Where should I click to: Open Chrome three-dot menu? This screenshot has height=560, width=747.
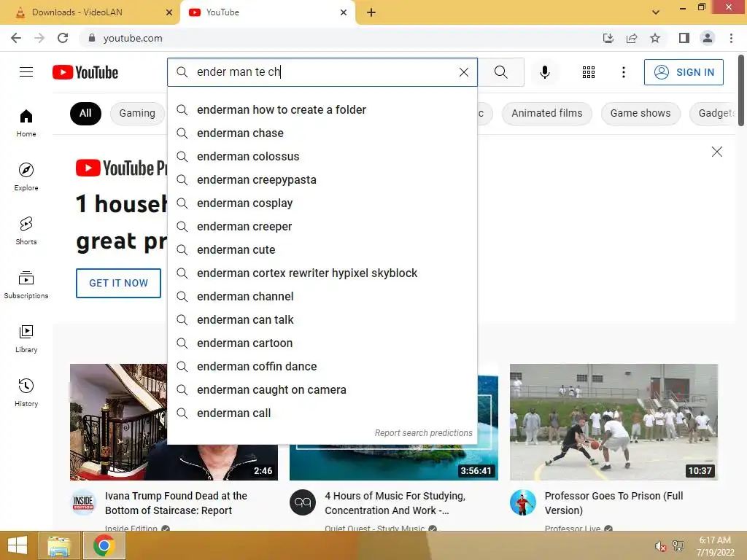(x=731, y=38)
